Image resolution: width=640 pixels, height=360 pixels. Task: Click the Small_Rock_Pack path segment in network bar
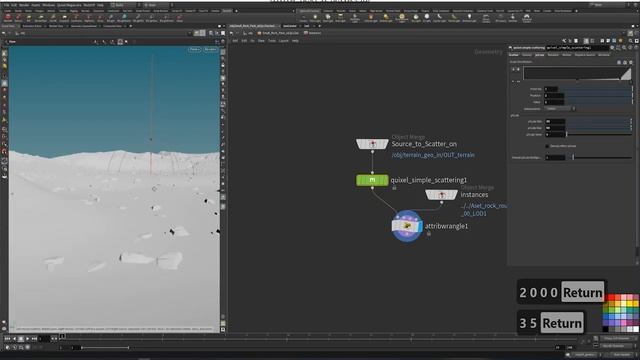(x=280, y=33)
